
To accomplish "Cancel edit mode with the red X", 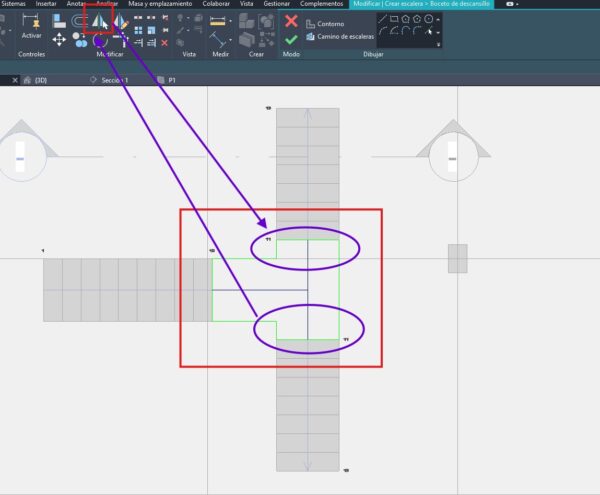I will [291, 20].
